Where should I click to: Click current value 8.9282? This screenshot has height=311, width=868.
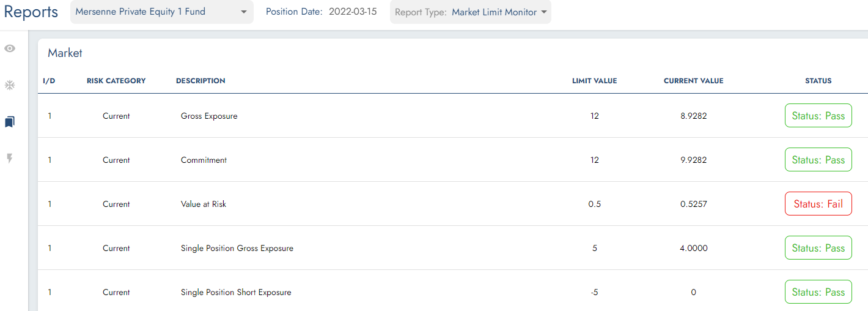pos(694,116)
